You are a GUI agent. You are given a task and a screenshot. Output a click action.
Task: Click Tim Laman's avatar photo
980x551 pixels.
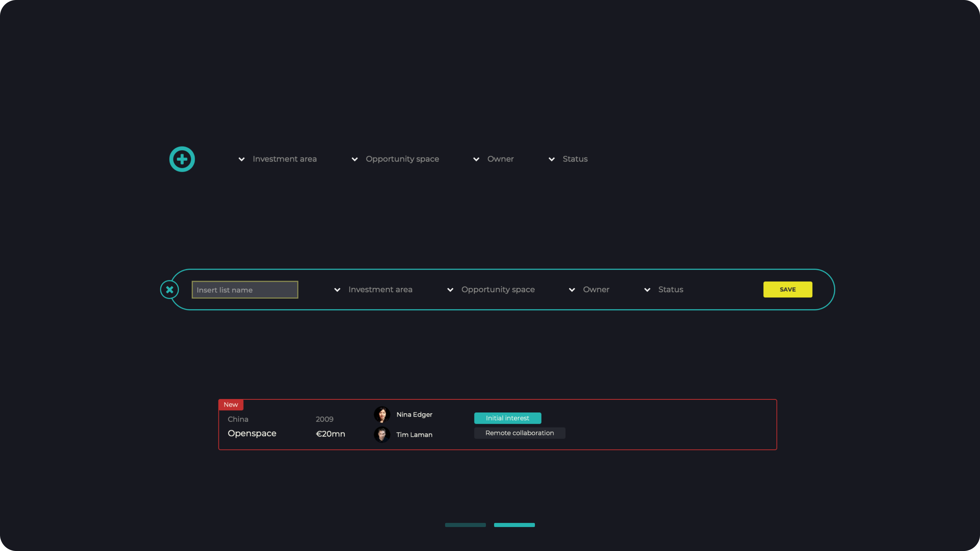pyautogui.click(x=382, y=434)
